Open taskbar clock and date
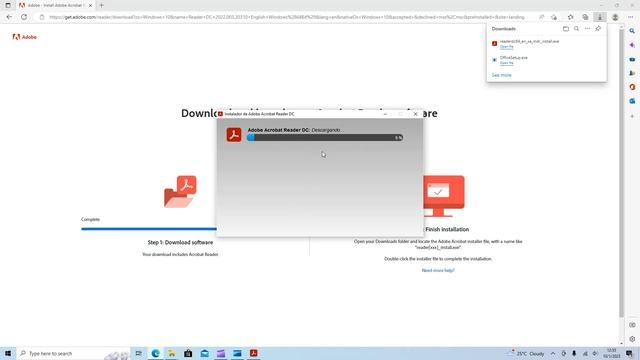This screenshot has width=640, height=360. click(611, 353)
